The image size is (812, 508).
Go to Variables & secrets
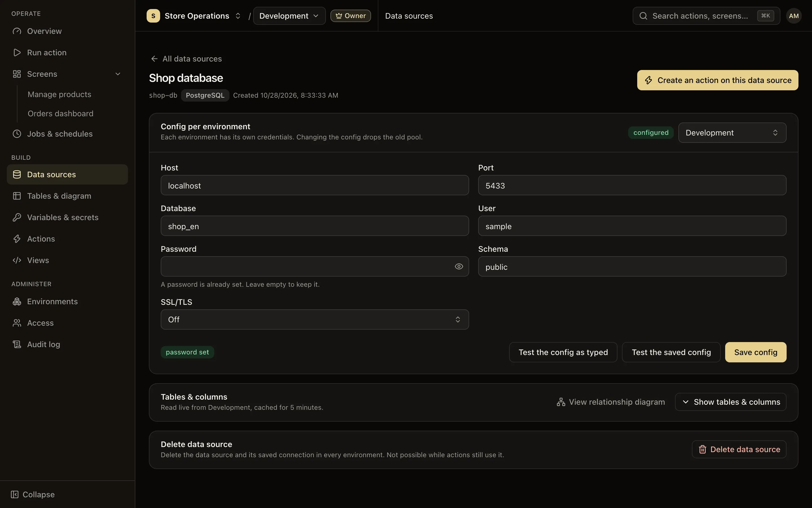coord(67,217)
